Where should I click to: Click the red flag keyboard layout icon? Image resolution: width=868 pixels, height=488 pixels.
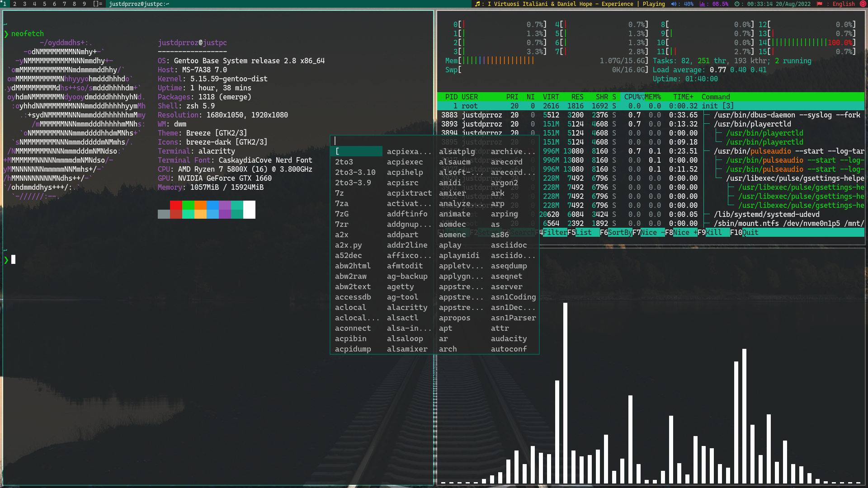coord(820,4)
